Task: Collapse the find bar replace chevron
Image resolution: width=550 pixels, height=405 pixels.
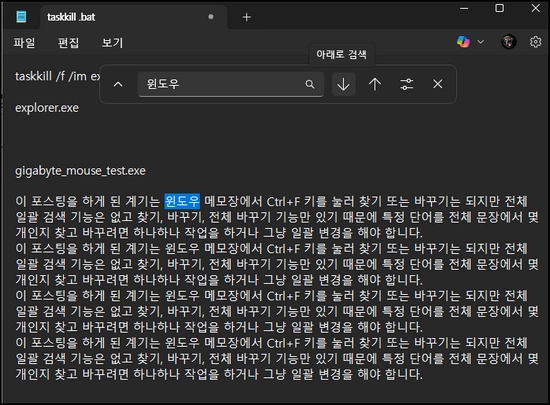Action: click(118, 84)
